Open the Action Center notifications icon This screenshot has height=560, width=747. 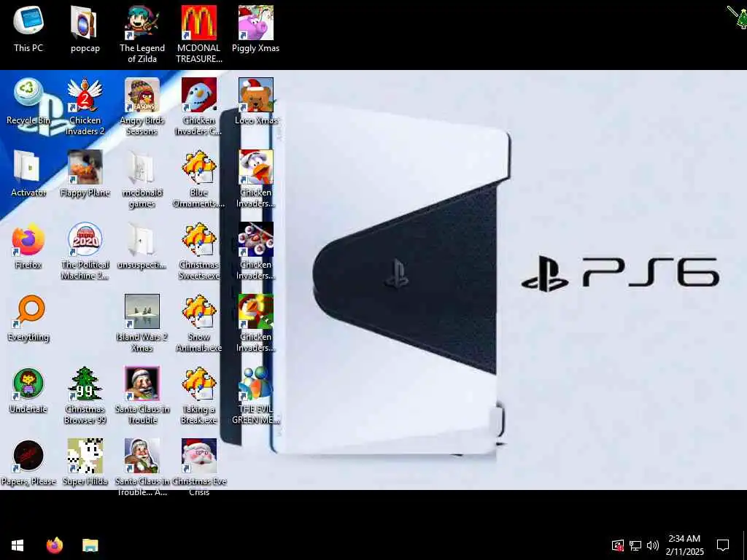tap(723, 545)
